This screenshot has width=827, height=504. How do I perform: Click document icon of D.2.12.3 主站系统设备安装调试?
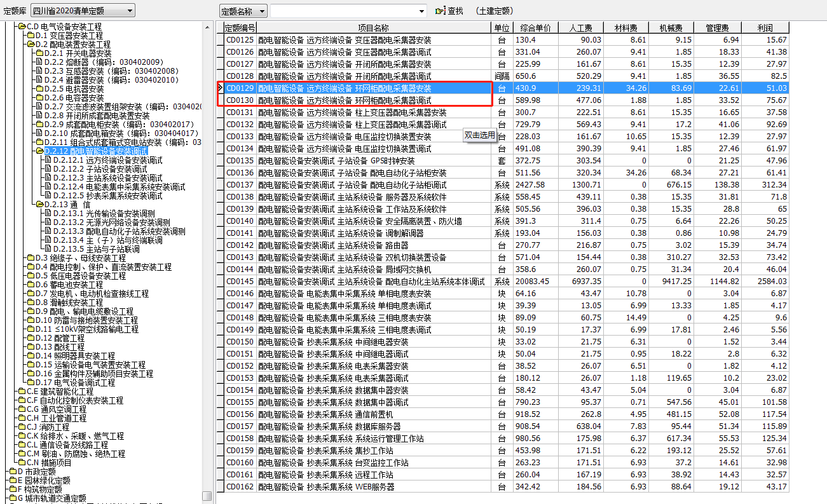coord(48,178)
